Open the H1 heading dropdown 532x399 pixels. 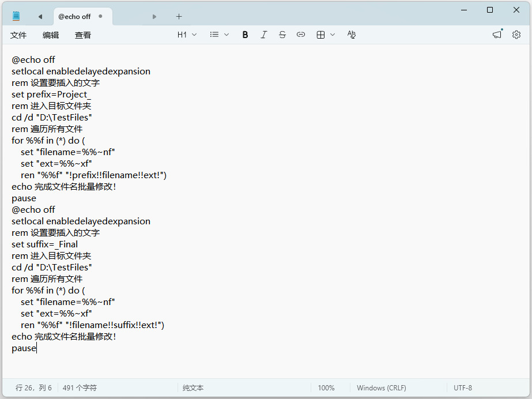tap(187, 35)
